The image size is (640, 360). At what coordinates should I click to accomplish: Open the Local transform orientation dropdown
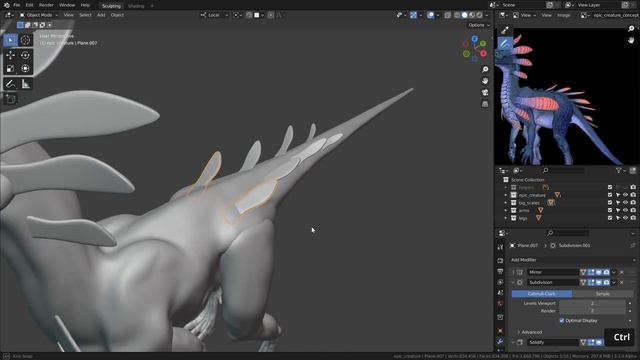click(x=214, y=15)
